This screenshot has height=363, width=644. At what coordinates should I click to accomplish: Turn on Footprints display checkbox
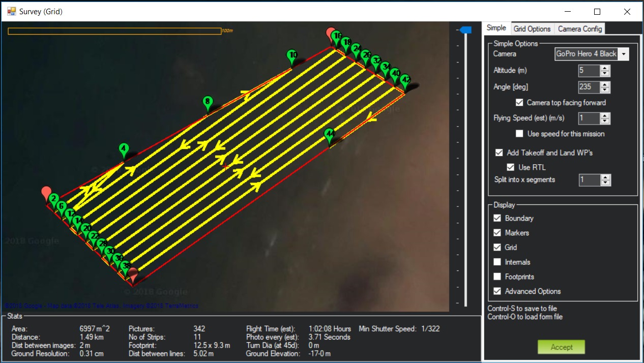coord(497,277)
